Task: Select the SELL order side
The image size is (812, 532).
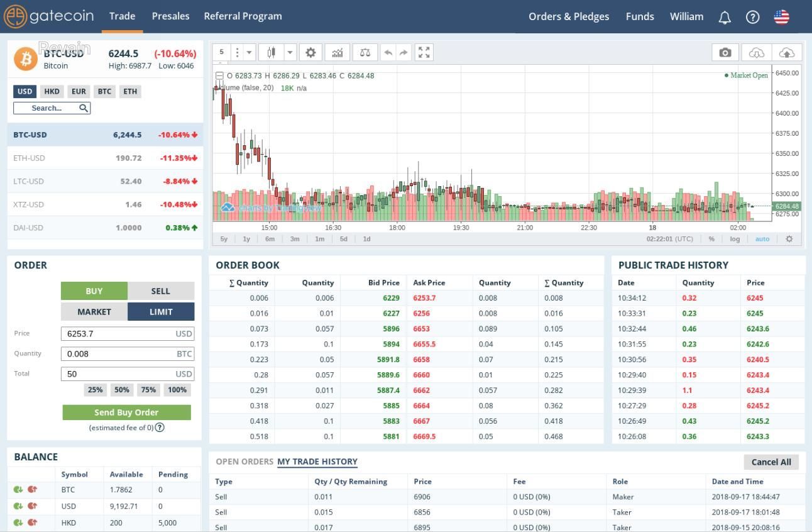Action: (x=161, y=291)
